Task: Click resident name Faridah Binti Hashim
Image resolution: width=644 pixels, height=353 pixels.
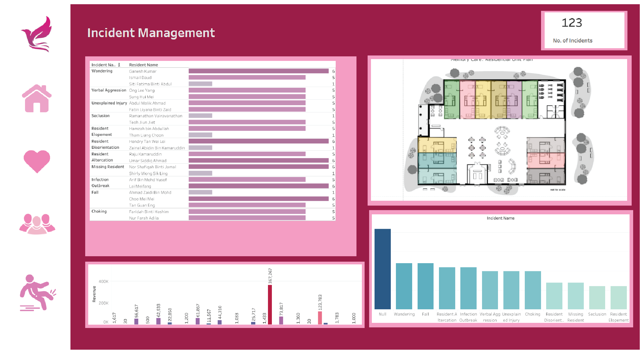Action: [149, 212]
